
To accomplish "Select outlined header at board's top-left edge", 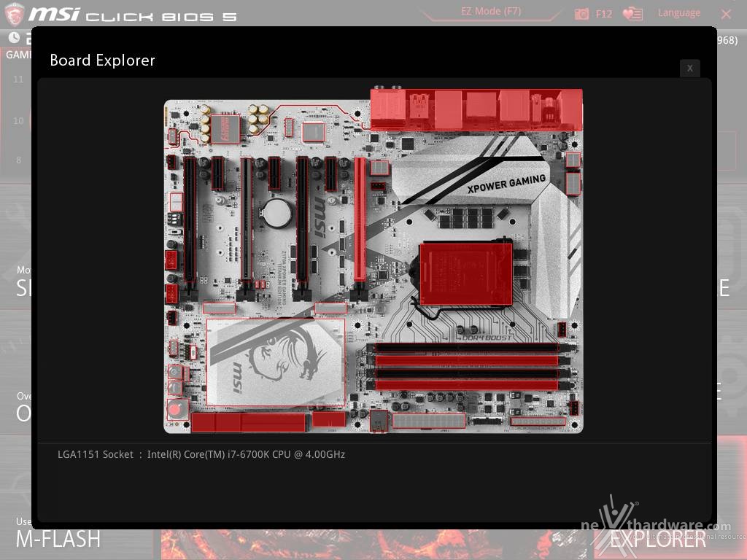I will [x=172, y=136].
